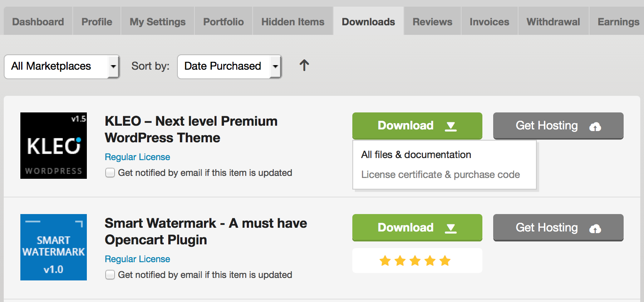Click the cloud upload icon on Smart Watermark's Get Hosting
The image size is (644, 302).
[x=595, y=229]
